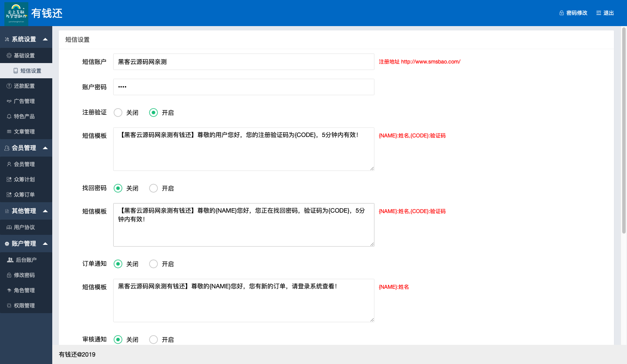The image size is (627, 364).
Task: Select 关闭 for 注册验证
Action: tap(118, 113)
